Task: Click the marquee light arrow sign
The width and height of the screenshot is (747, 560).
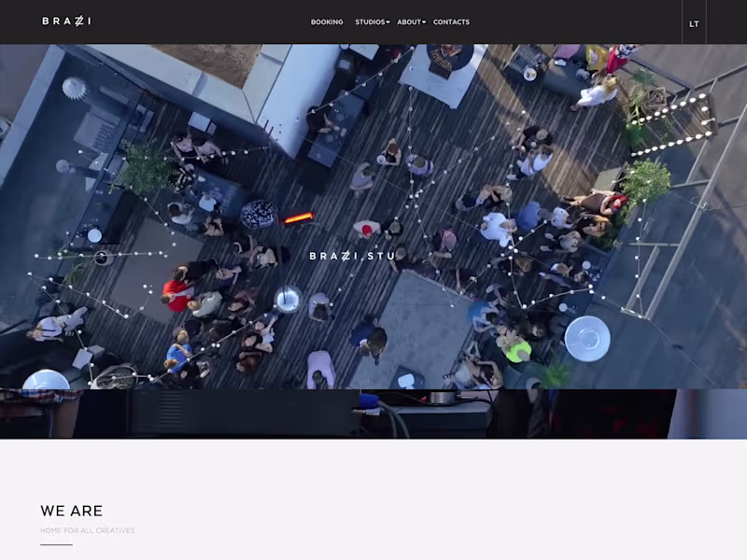Action: tap(672, 125)
